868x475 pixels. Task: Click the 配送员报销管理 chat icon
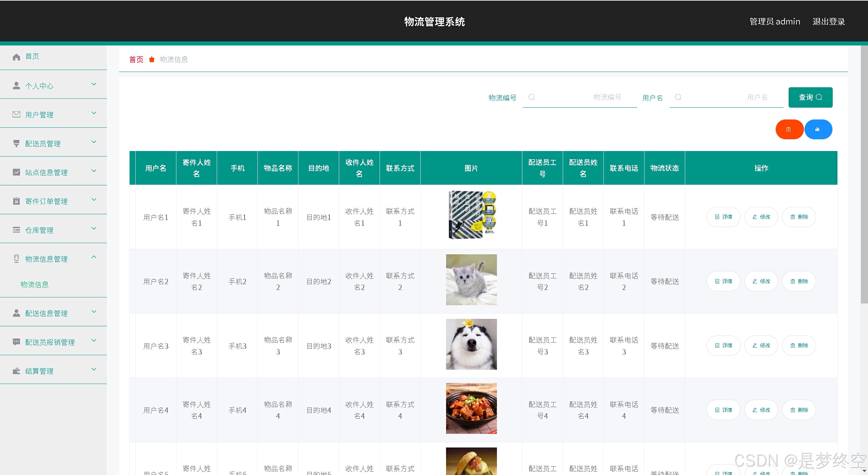coord(16,342)
